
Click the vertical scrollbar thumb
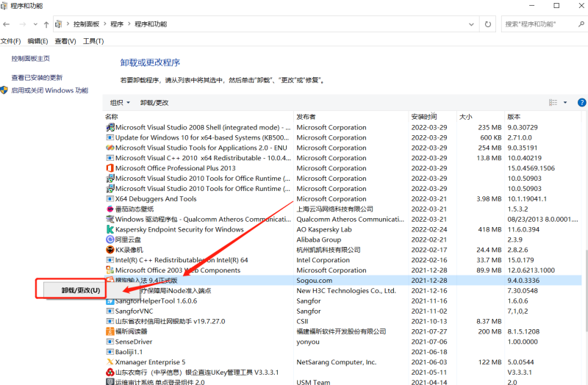(x=586, y=290)
